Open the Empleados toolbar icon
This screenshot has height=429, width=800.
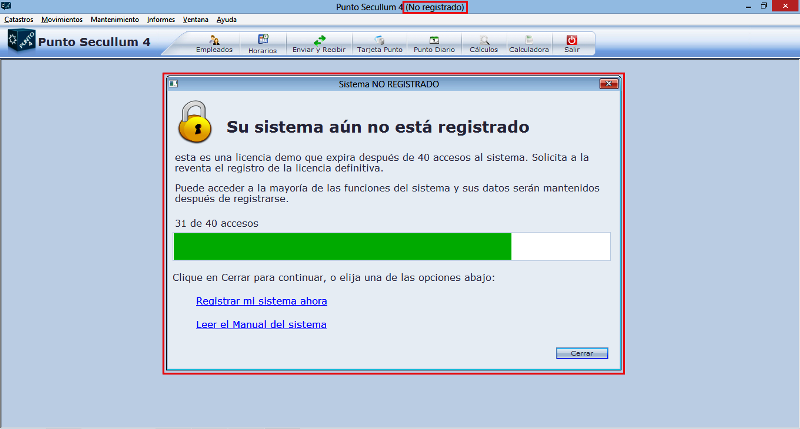(214, 44)
